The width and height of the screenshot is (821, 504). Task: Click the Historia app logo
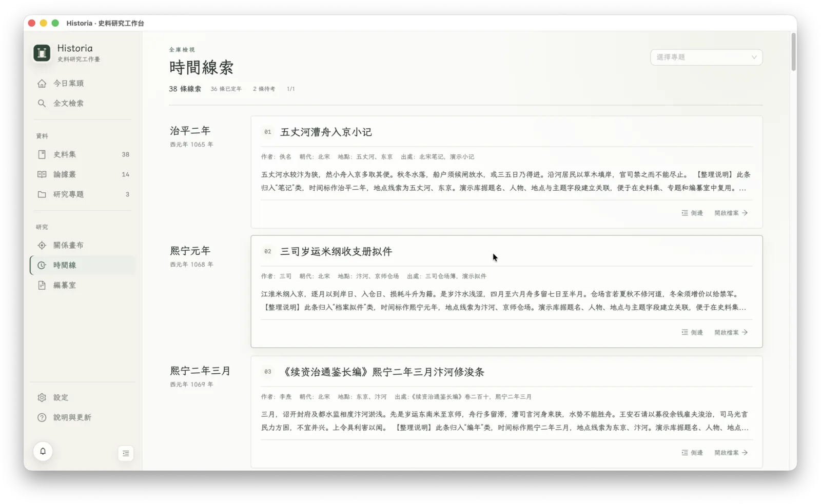click(x=42, y=53)
